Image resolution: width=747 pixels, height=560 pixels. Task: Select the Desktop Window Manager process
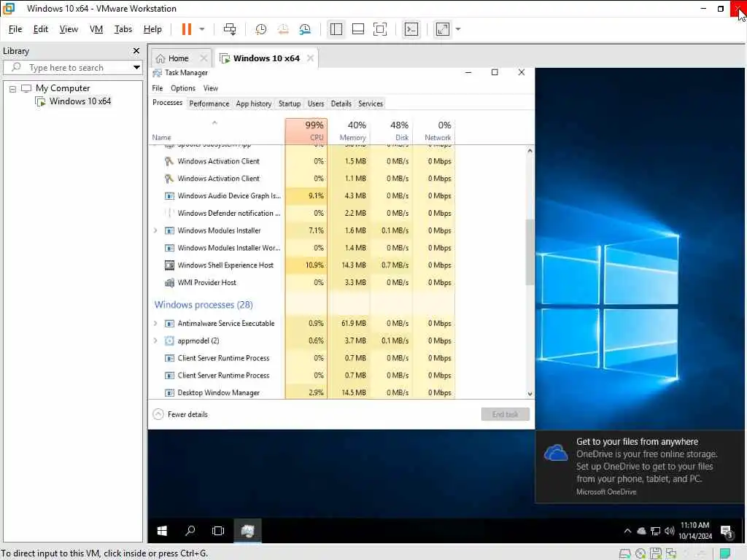click(301, 392)
